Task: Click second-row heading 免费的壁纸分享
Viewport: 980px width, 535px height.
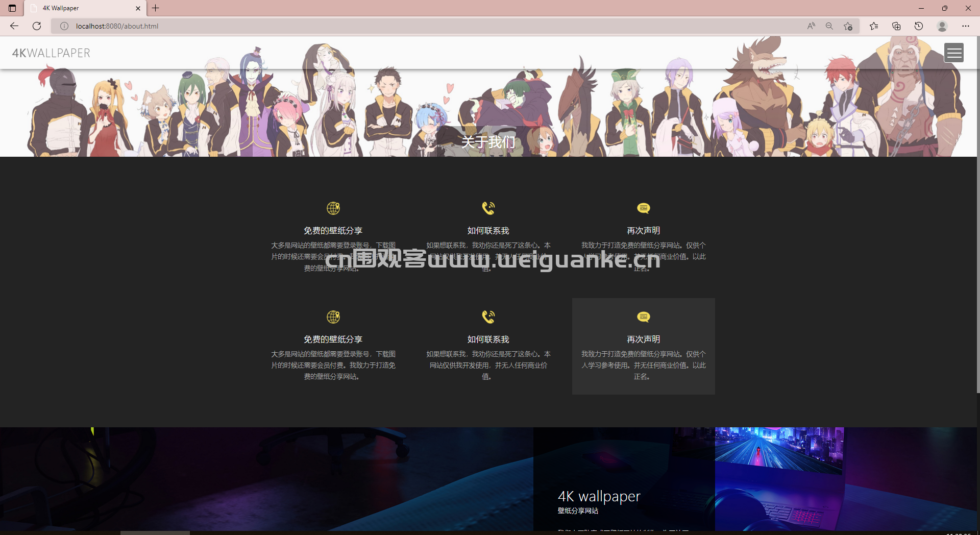Action: coord(333,339)
